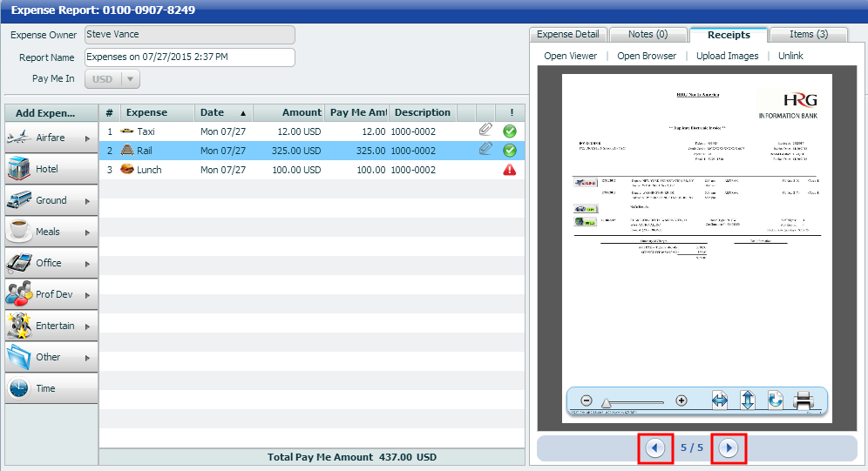
Task: Expand the Other submenu arrow
Action: (87, 358)
